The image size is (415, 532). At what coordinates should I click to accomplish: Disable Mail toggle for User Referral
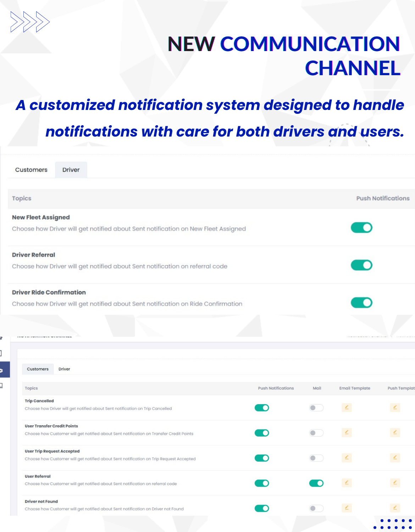pyautogui.click(x=316, y=483)
